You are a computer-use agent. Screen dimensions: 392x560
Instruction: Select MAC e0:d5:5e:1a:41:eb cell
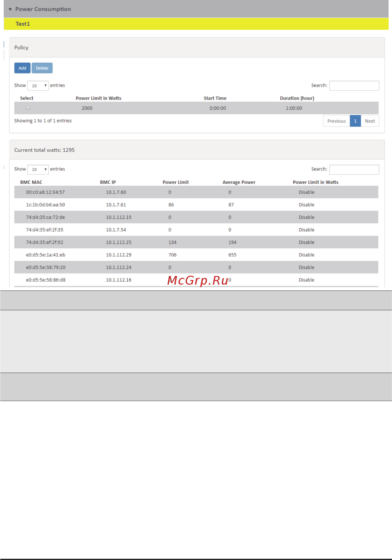click(46, 255)
